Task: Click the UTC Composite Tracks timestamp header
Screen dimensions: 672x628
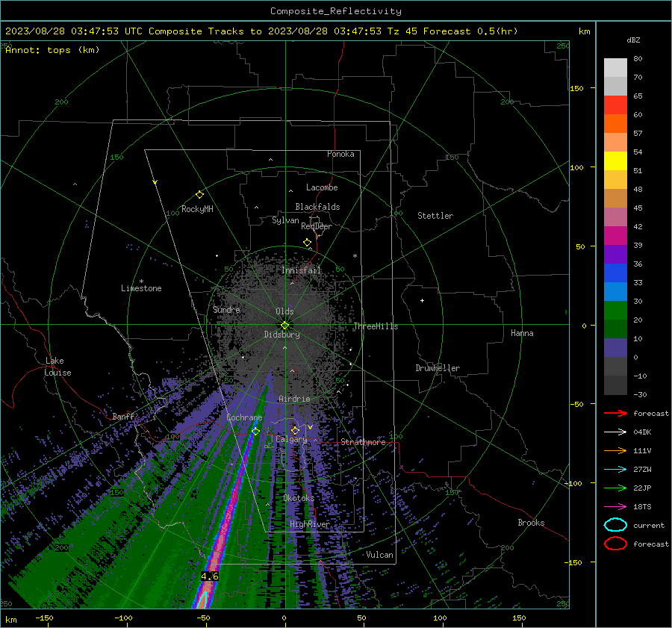Action: tap(261, 31)
